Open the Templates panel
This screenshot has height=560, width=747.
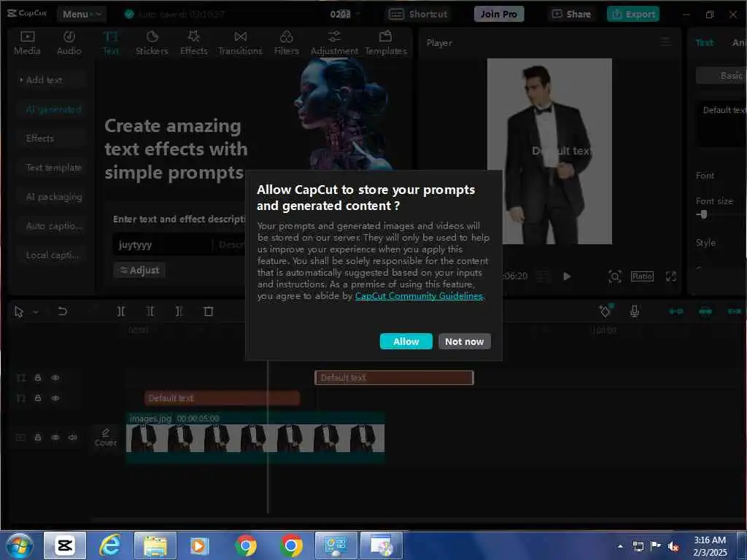click(386, 43)
